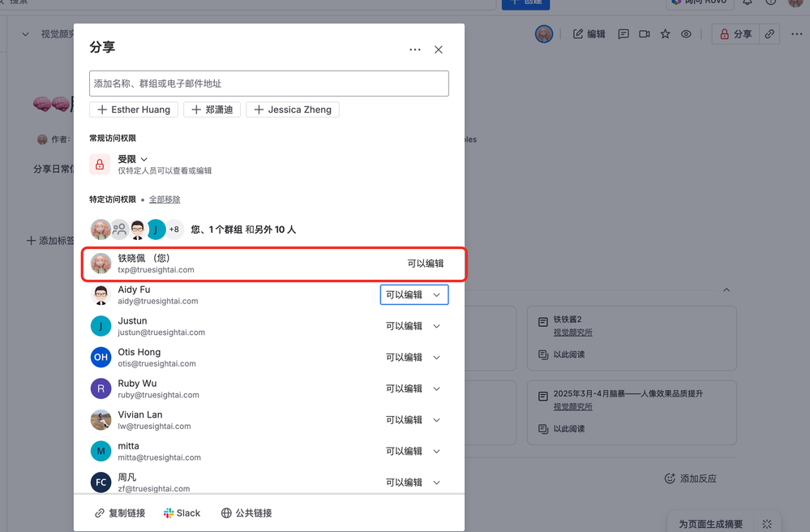Change Ruby Wu's permission via its dropdown
The width and height of the screenshot is (810, 532).
pyautogui.click(x=414, y=388)
